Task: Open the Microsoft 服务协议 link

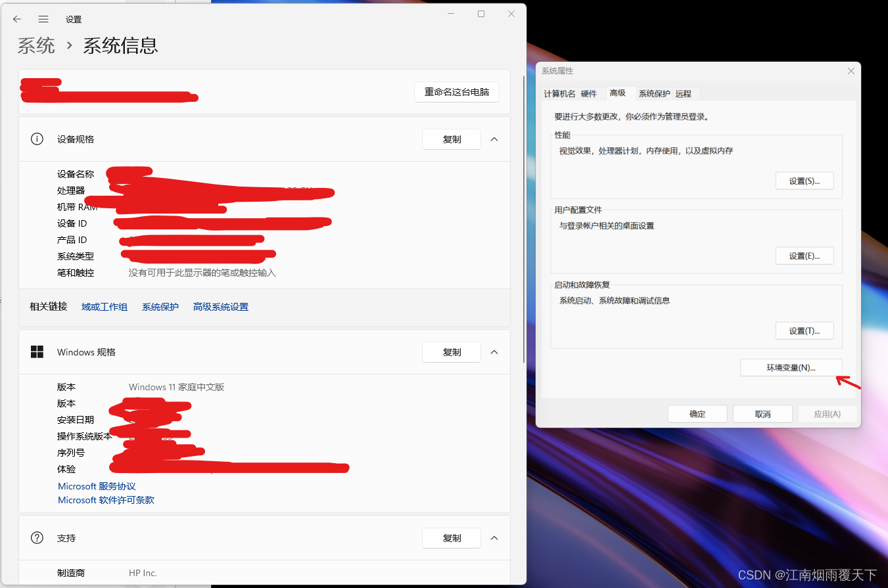Action: coord(97,486)
